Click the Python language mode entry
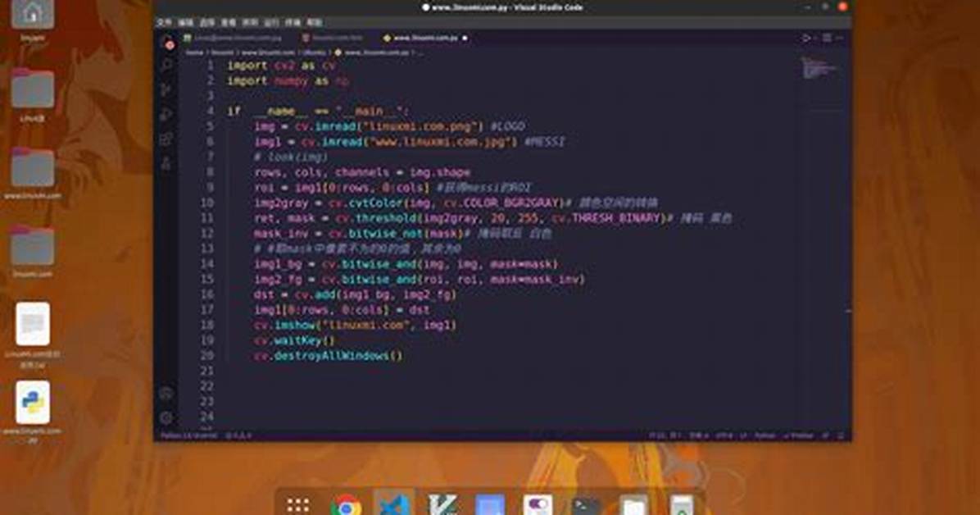Image resolution: width=980 pixels, height=515 pixels. [765, 435]
